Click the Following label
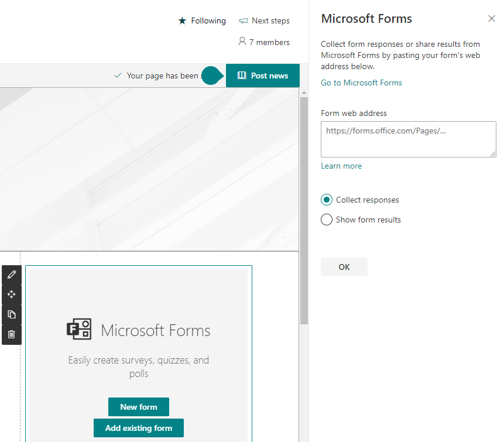The image size is (504, 442). (208, 21)
